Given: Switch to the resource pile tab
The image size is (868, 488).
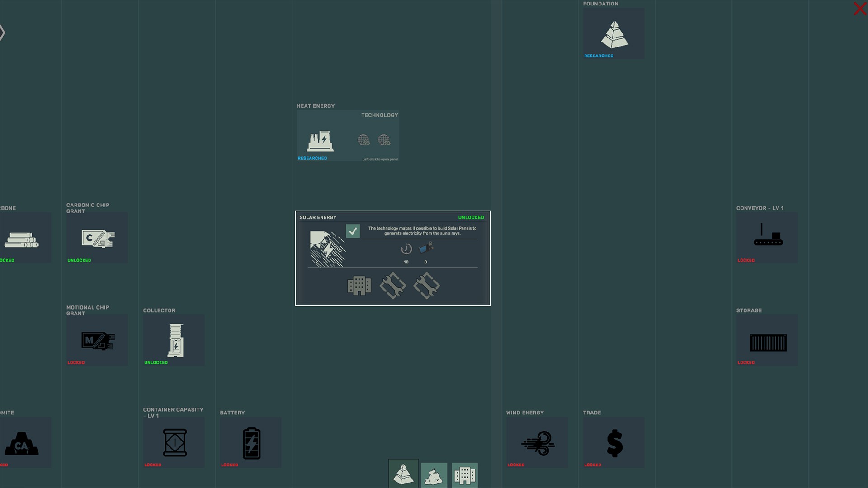Looking at the screenshot, I should pos(434,476).
